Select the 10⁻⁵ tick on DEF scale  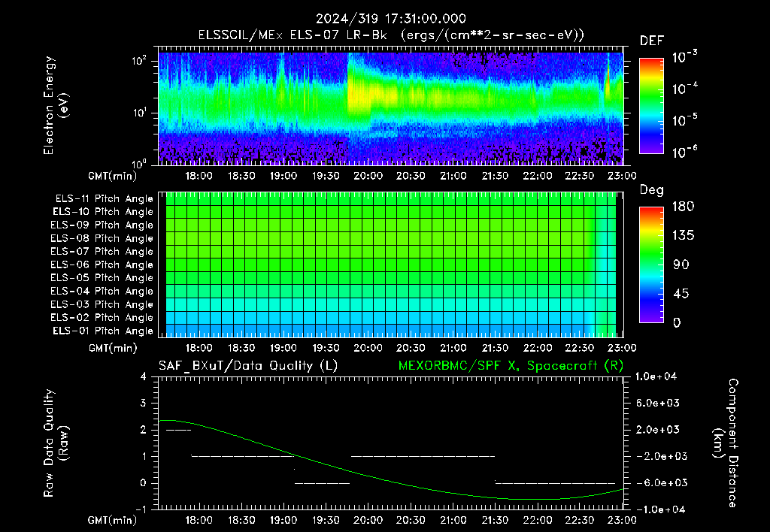(x=685, y=120)
